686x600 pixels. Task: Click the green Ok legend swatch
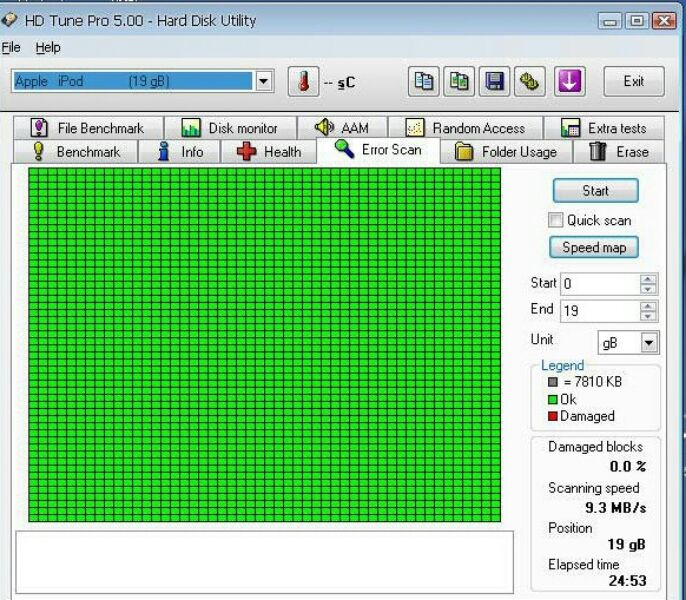(553, 400)
